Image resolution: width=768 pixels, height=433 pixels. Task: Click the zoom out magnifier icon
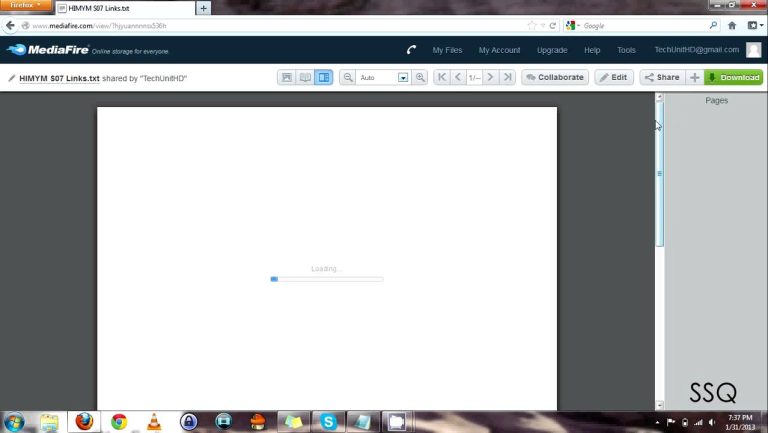click(348, 77)
